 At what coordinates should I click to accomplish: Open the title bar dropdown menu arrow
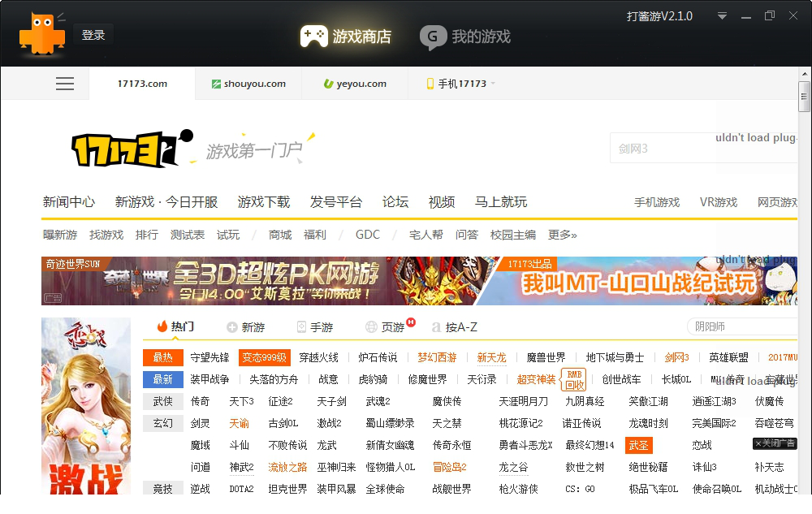tap(722, 16)
